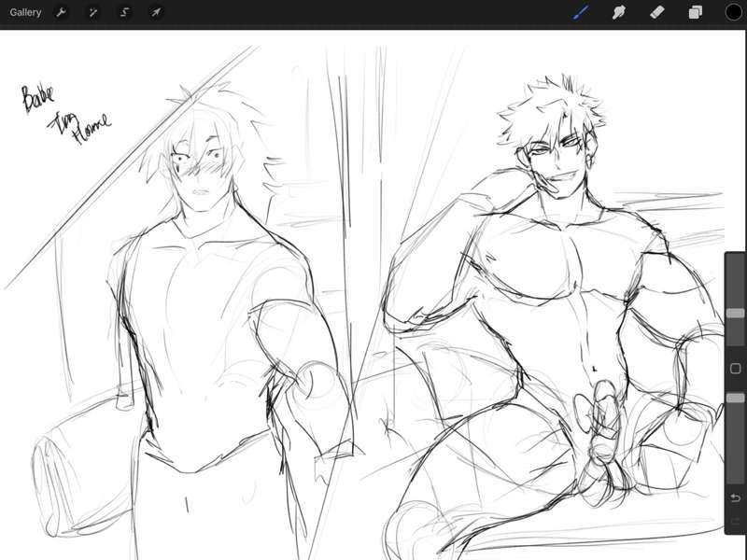747x560 pixels.
Task: Open the Actions wrench menu
Action: pos(61,12)
